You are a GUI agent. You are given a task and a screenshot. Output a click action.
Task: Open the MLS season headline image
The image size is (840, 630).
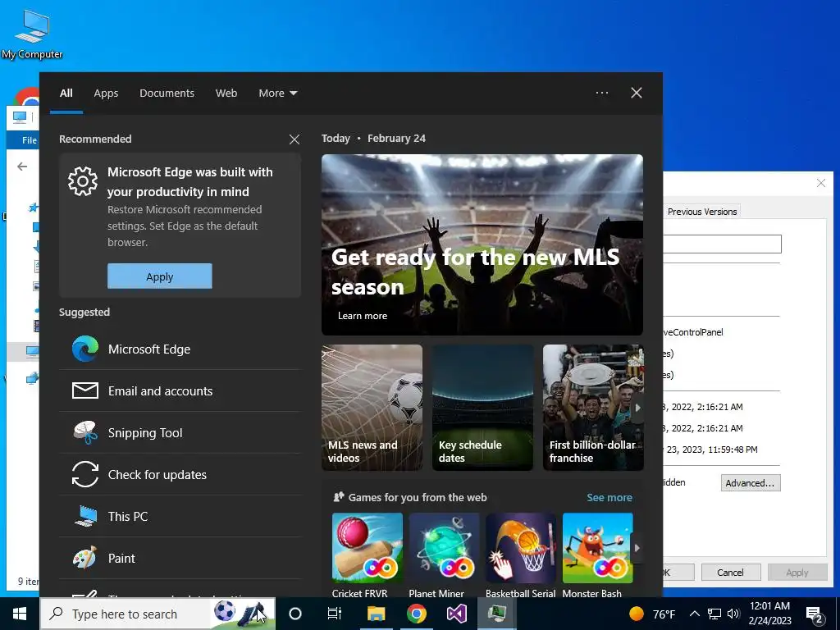[482, 244]
